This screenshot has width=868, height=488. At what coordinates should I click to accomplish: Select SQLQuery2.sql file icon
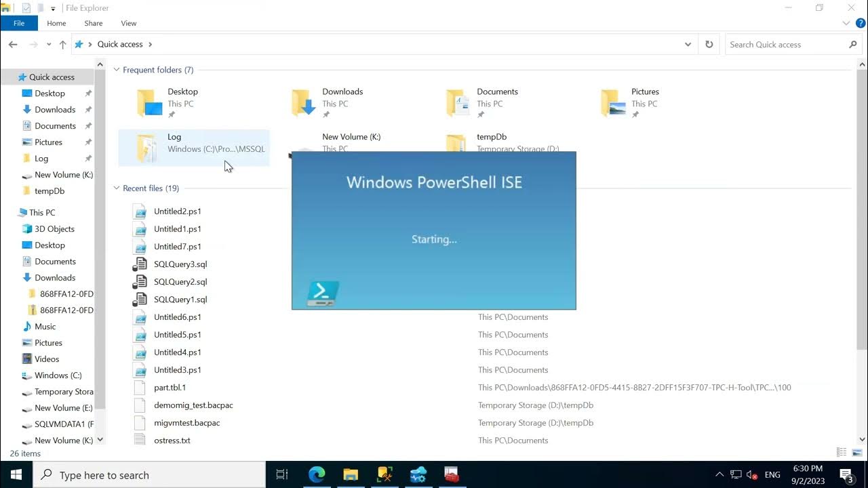coord(140,282)
